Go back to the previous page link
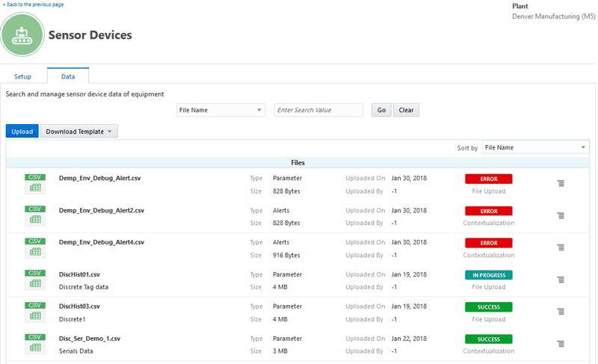The width and height of the screenshot is (598, 364). [33, 4]
